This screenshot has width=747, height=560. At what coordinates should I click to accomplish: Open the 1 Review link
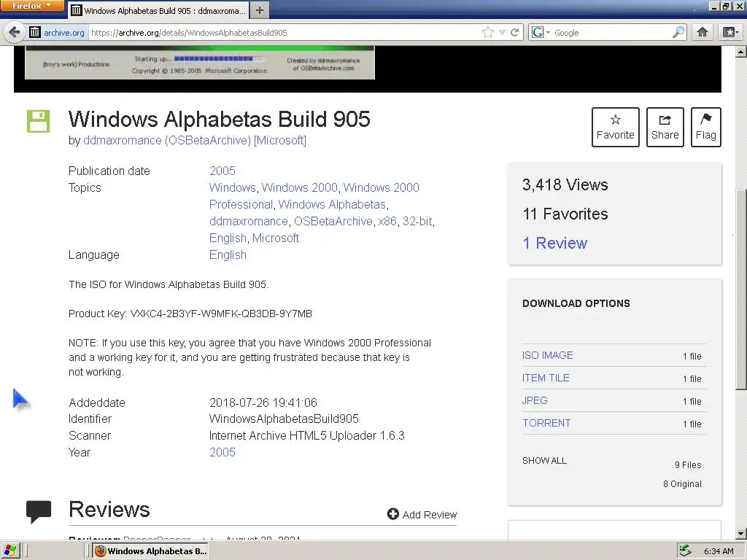pyautogui.click(x=555, y=244)
